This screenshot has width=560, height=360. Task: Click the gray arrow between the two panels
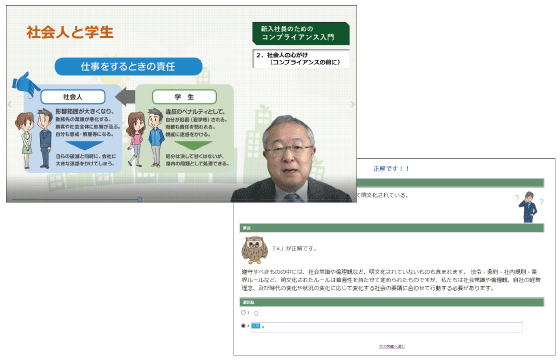[x=125, y=97]
